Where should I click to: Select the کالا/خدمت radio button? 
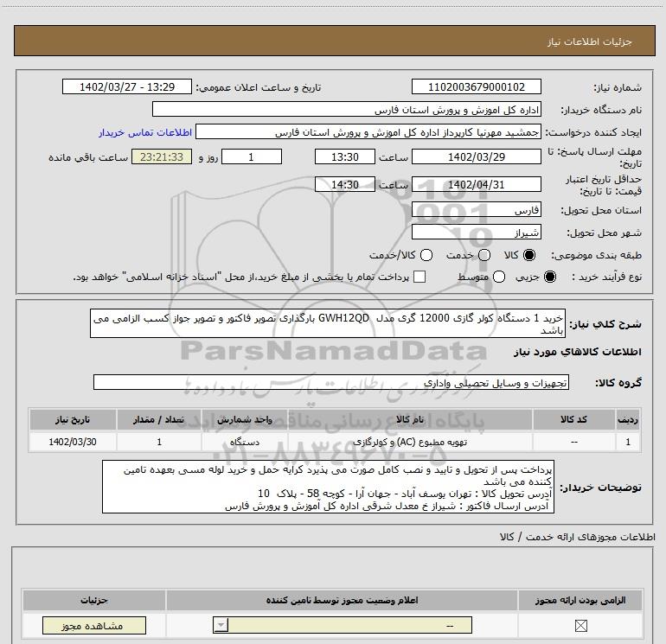[x=426, y=255]
